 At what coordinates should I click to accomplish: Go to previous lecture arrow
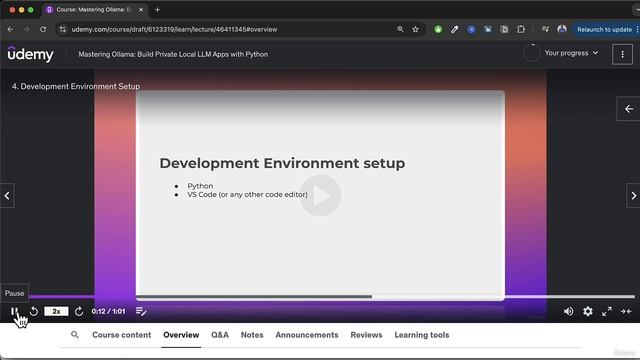[x=7, y=196]
